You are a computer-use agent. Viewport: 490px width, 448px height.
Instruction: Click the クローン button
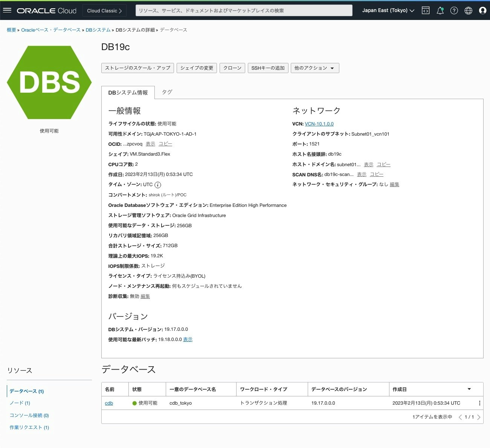tap(232, 68)
